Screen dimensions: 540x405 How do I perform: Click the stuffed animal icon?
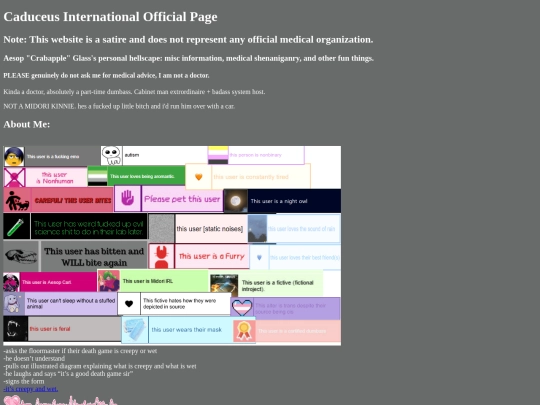(14, 304)
